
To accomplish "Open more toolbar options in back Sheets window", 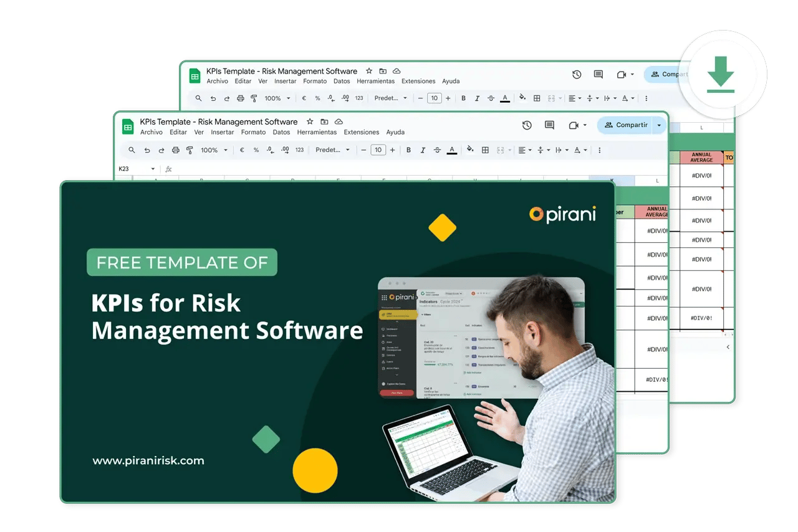I will point(646,98).
